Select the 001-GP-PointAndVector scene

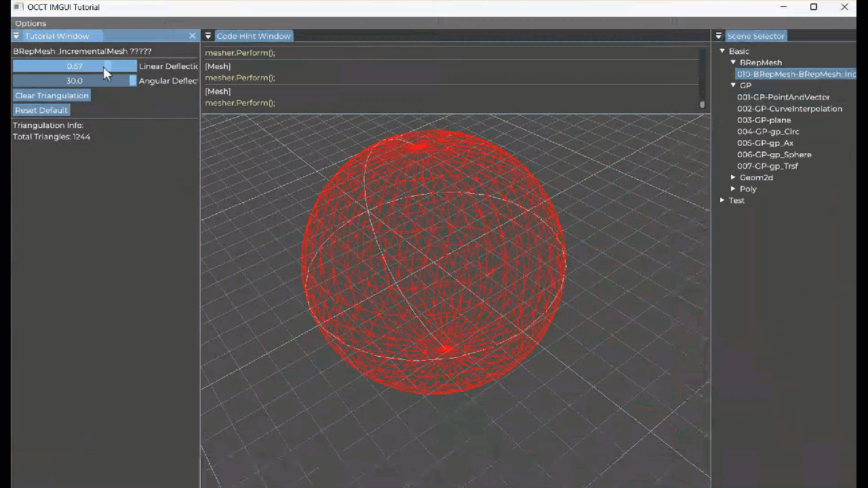pos(783,97)
